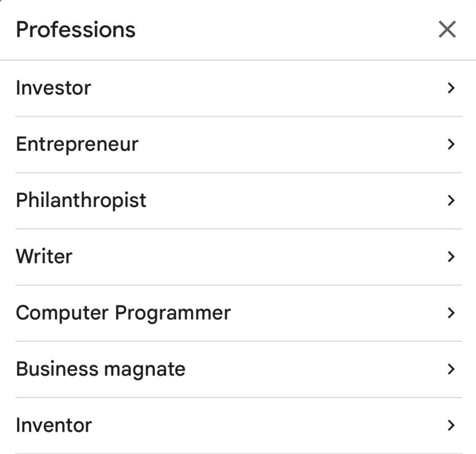Image resolution: width=476 pixels, height=454 pixels.
Task: Open the Business magnate profession
Action: pos(100,369)
